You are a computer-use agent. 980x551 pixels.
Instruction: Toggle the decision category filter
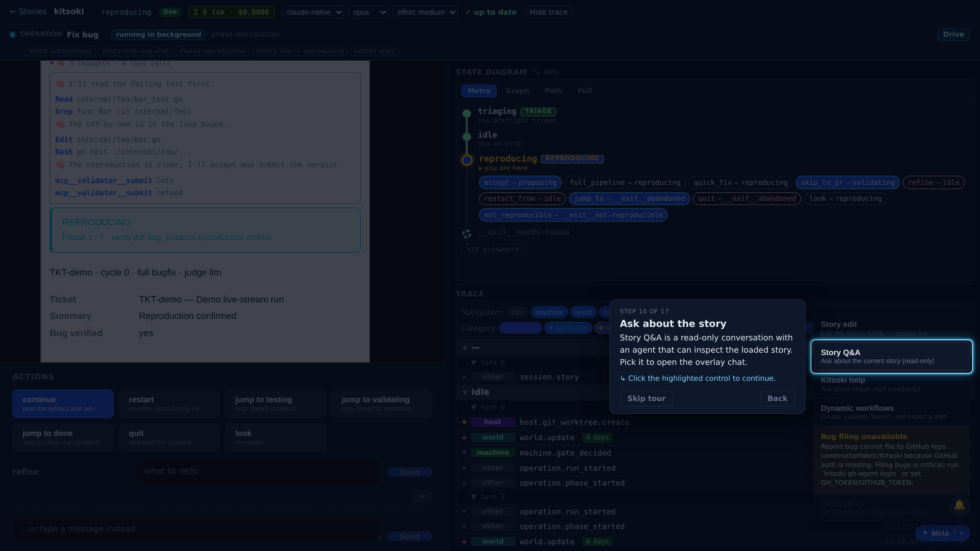pyautogui.click(x=520, y=328)
